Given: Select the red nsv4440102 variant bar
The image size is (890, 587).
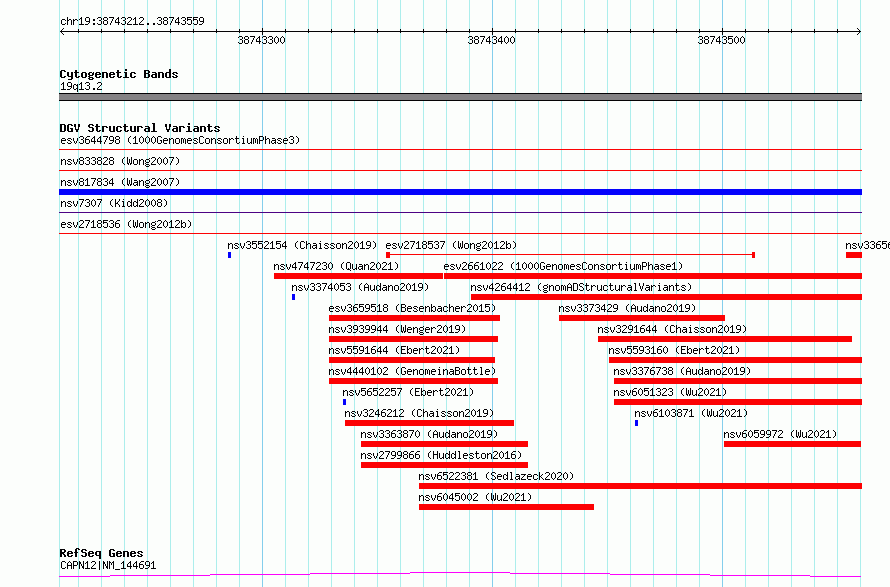Looking at the screenshot, I should (413, 381).
